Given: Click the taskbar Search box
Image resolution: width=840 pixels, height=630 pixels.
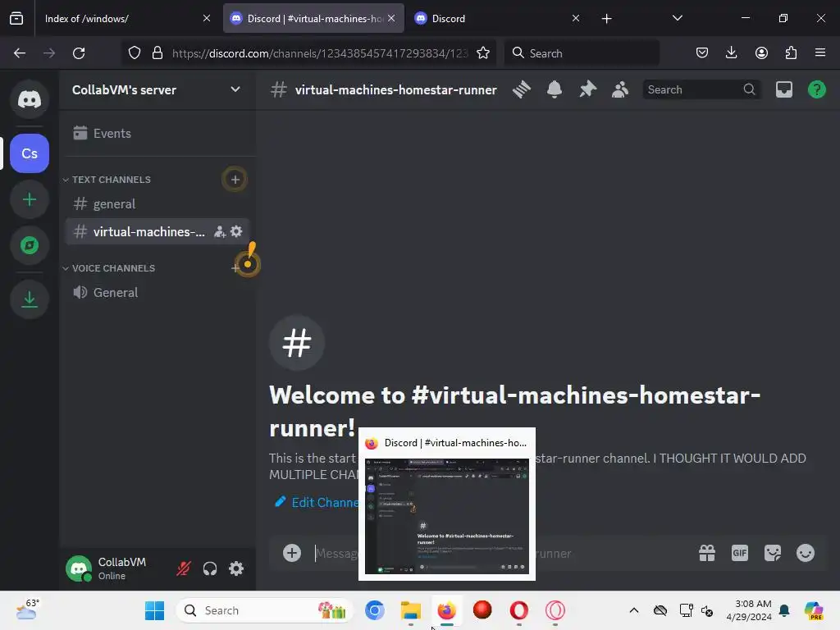Looking at the screenshot, I should coord(265,610).
